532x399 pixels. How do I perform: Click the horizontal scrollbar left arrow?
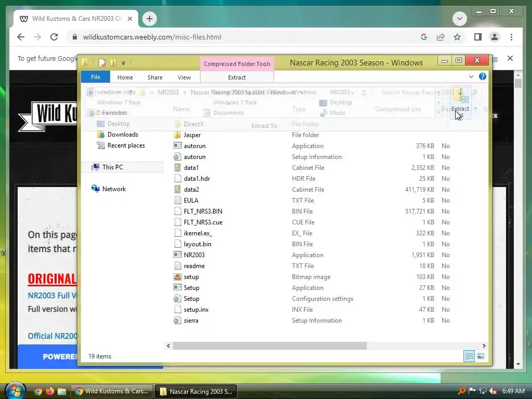point(168,345)
